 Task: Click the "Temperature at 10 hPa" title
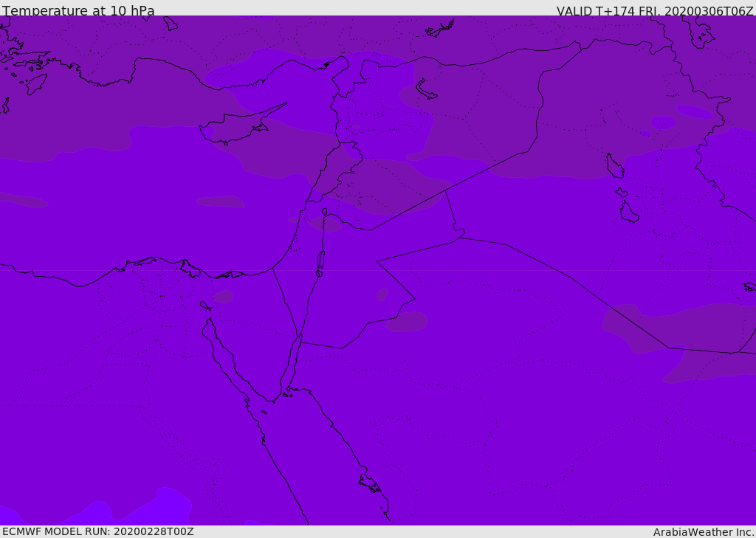[78, 11]
